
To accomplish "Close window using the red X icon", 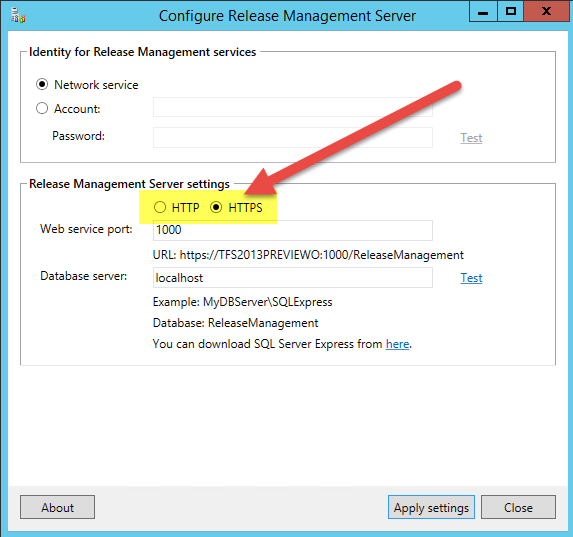I will [x=546, y=12].
